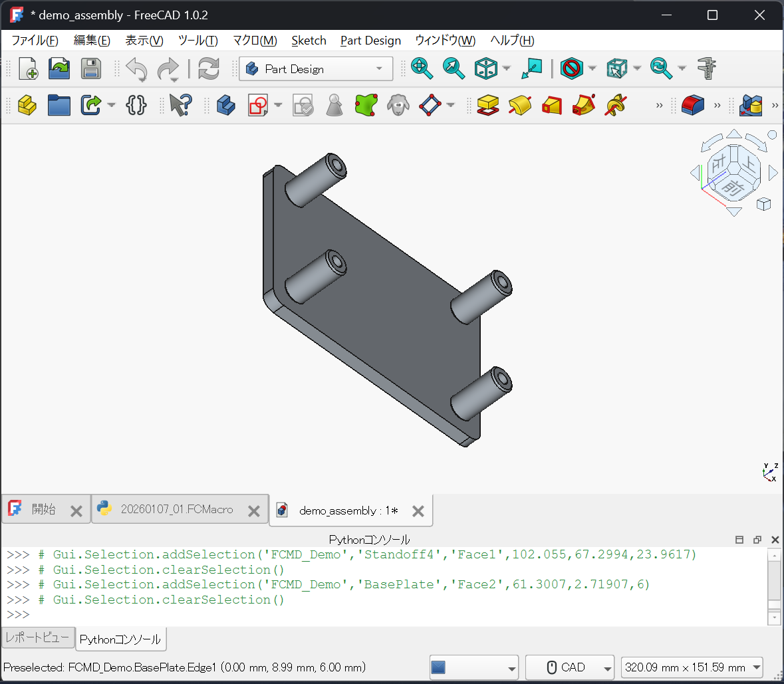Open the マクロ menu
This screenshot has width=784, height=684.
pos(255,41)
